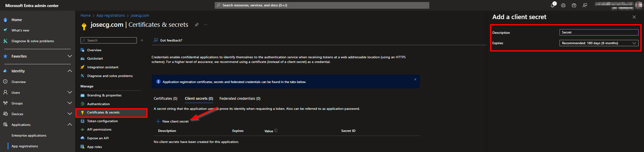This screenshot has width=644, height=152.
Task: Click the help question mark icon
Action: (x=574, y=5)
